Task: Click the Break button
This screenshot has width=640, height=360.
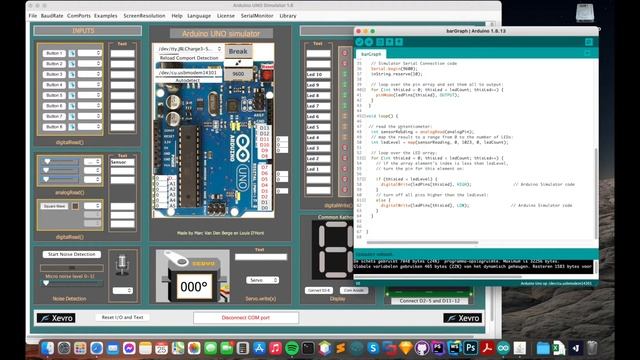Action: (x=238, y=51)
